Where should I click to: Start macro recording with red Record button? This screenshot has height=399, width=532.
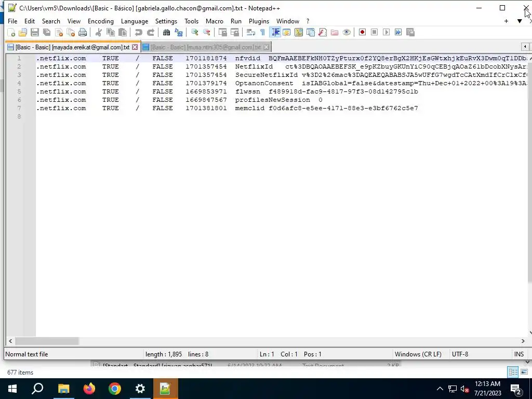[362, 32]
